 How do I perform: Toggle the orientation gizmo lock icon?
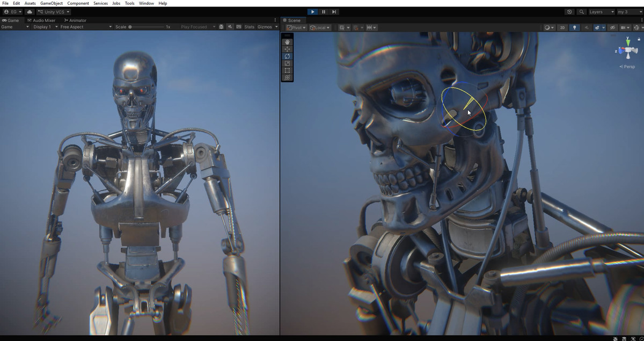(639, 39)
